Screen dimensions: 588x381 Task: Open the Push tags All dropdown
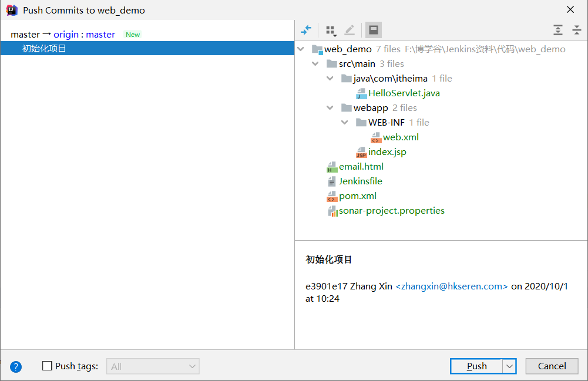153,366
